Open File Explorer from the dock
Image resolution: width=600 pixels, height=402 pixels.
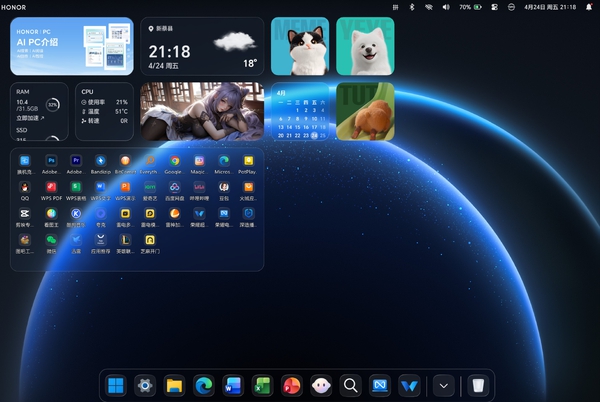coord(174,386)
